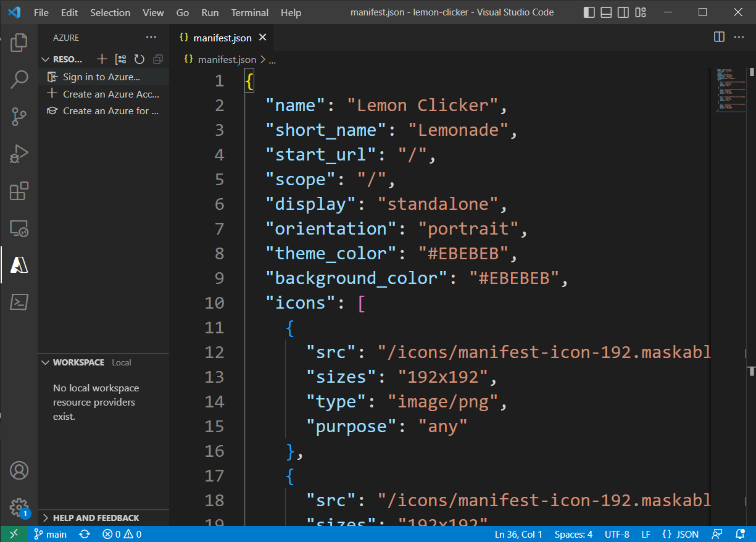Split the editor to the right

click(719, 37)
